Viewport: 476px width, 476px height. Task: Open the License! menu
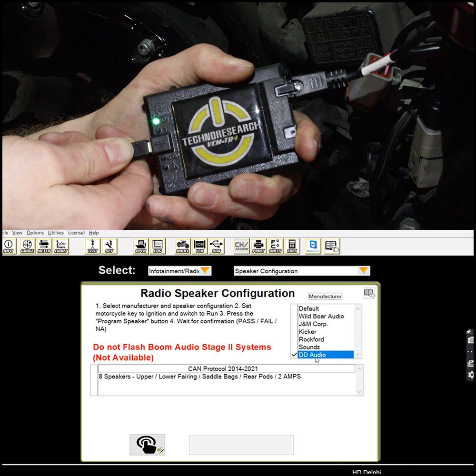coord(76,233)
